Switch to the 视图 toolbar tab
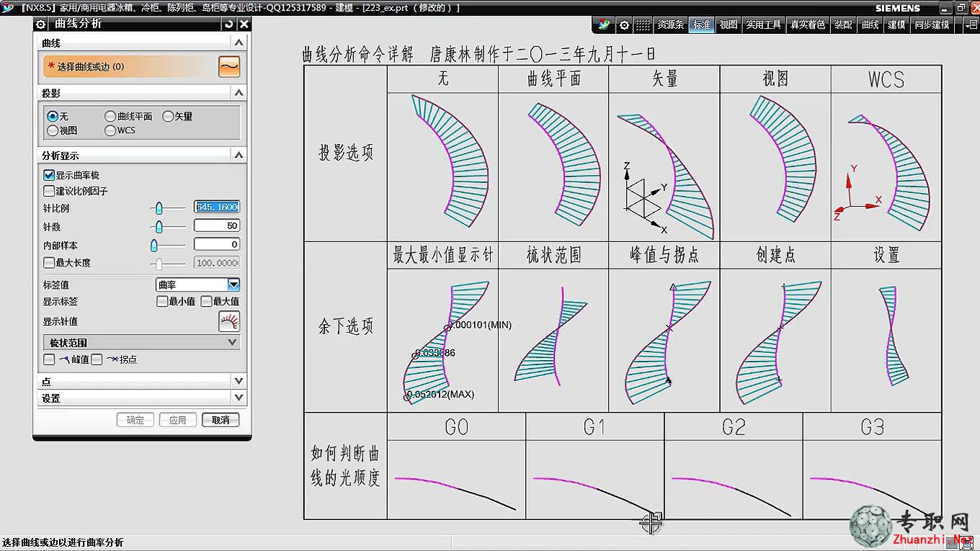The image size is (980, 551). tap(729, 24)
